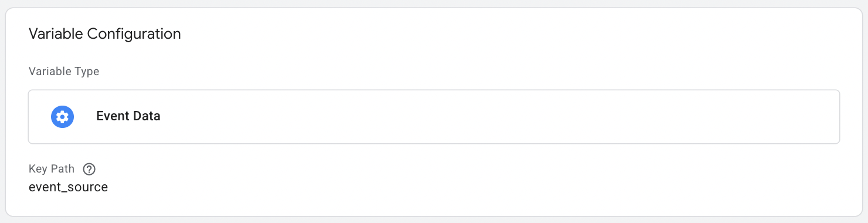Click empty area of the Variable Type box
868x223 pixels.
point(499,117)
